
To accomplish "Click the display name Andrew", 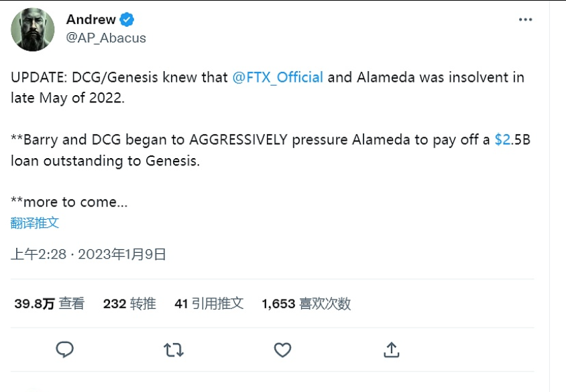I will 91,20.
